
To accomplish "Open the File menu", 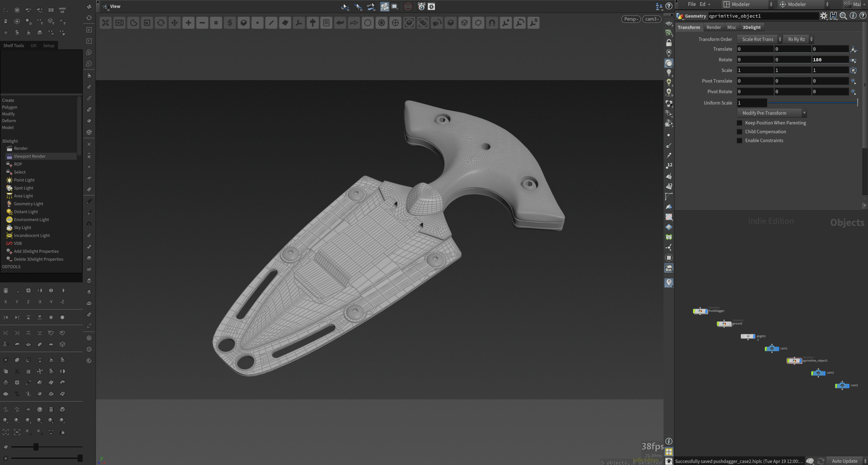I will coord(691,4).
